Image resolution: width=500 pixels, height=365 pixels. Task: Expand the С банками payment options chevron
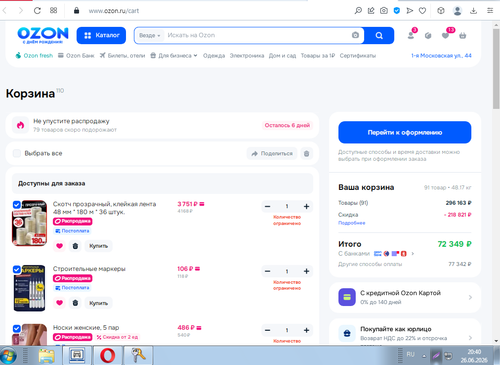[x=413, y=254]
